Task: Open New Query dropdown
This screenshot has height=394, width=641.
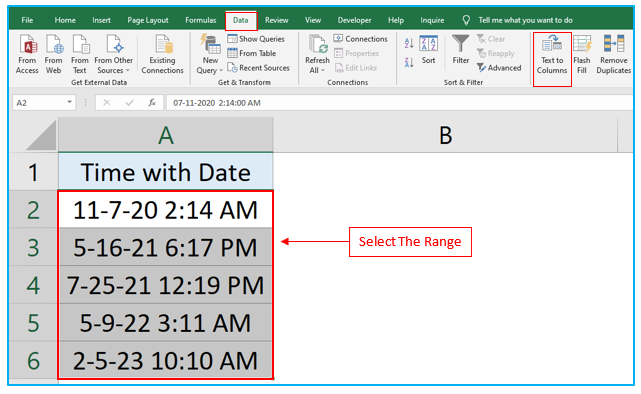Action: pos(210,54)
